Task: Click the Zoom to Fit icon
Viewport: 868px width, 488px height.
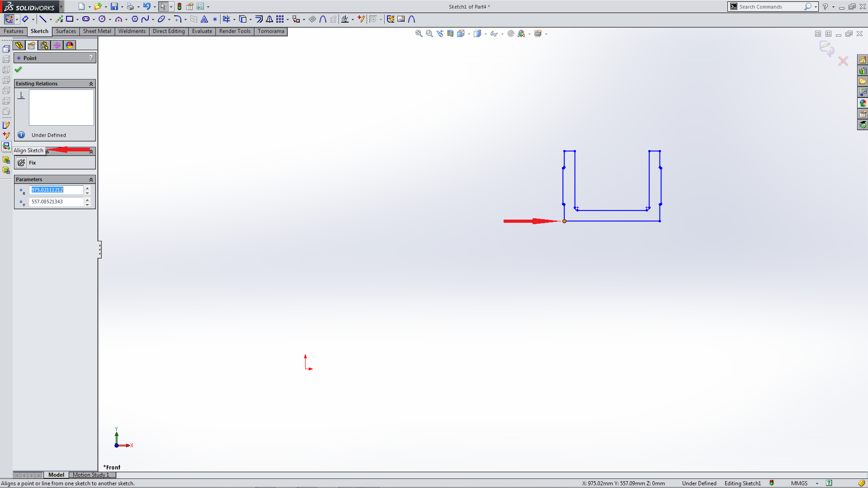Action: pyautogui.click(x=419, y=34)
